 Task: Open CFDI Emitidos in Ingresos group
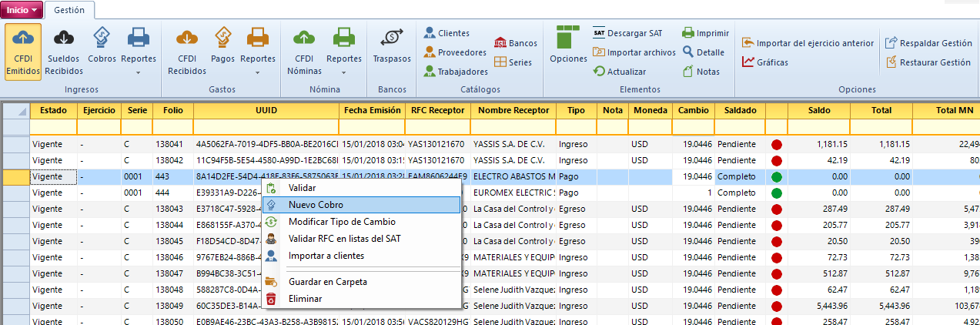tap(22, 51)
